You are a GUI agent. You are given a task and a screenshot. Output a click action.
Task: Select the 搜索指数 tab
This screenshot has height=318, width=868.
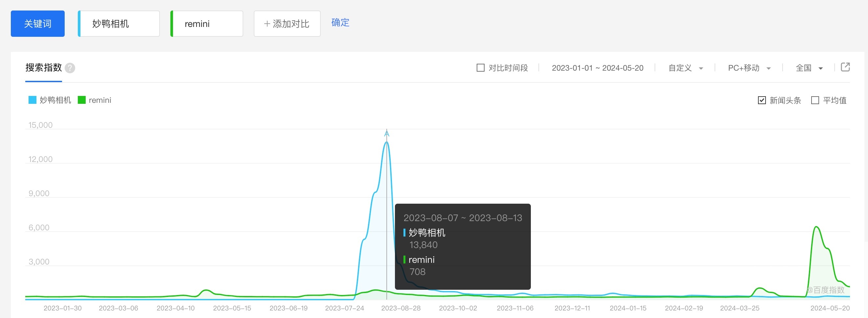43,68
